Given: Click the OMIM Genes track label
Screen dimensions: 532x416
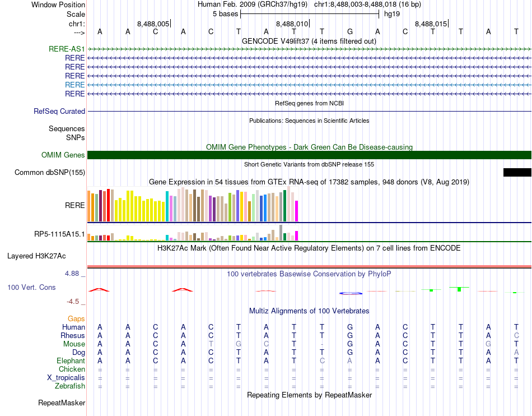Looking at the screenshot, I should (x=63, y=155).
